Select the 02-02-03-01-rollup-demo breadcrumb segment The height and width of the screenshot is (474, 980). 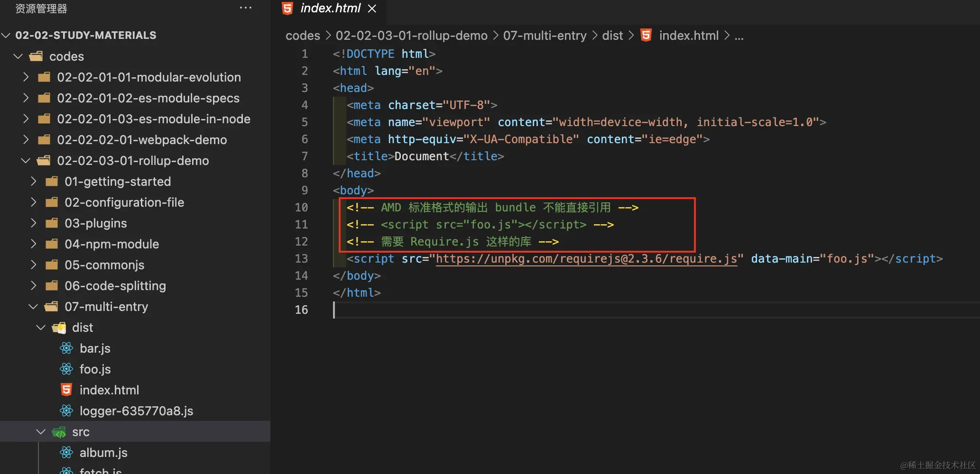coord(412,36)
